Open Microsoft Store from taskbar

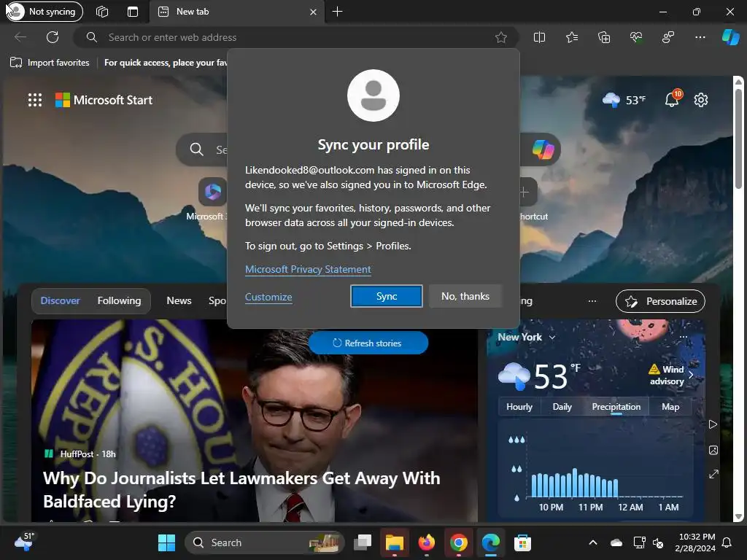[x=522, y=542]
